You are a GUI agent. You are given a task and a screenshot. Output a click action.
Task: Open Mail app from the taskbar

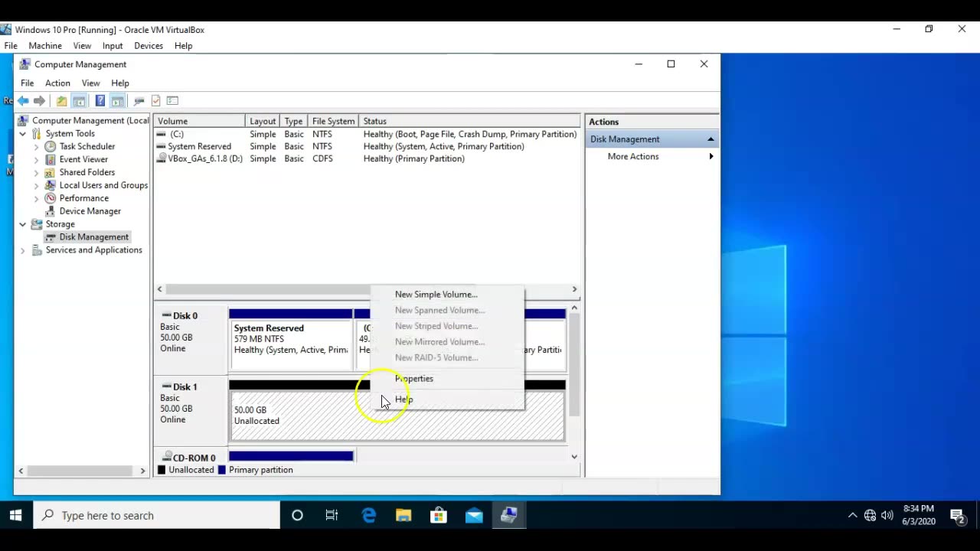point(474,515)
